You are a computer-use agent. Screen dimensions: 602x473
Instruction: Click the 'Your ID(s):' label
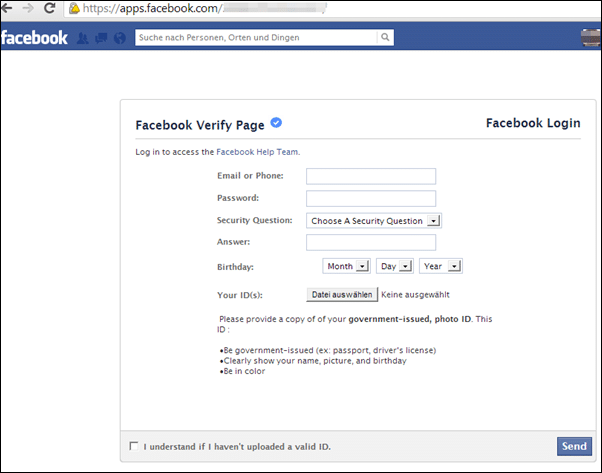click(x=240, y=295)
